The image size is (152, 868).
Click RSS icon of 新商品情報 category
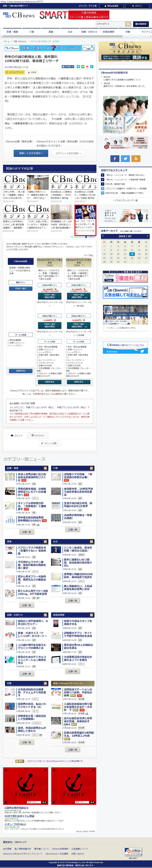(x=91, y=615)
